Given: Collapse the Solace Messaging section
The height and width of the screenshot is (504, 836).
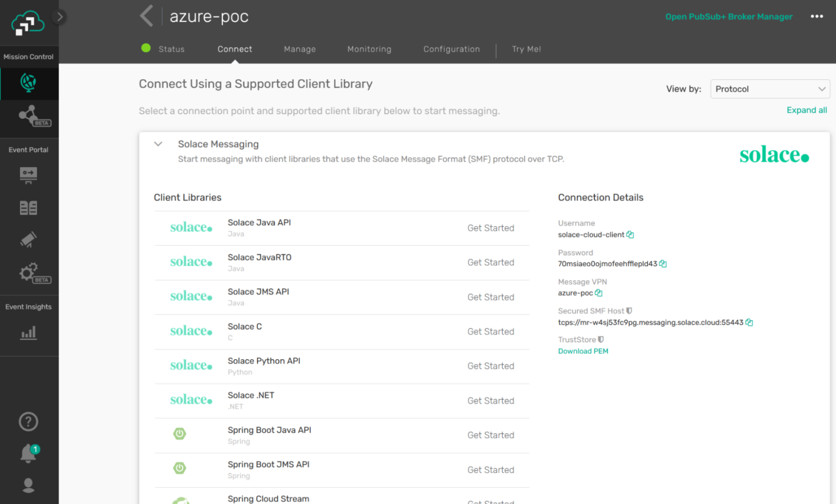Looking at the screenshot, I should (x=158, y=144).
